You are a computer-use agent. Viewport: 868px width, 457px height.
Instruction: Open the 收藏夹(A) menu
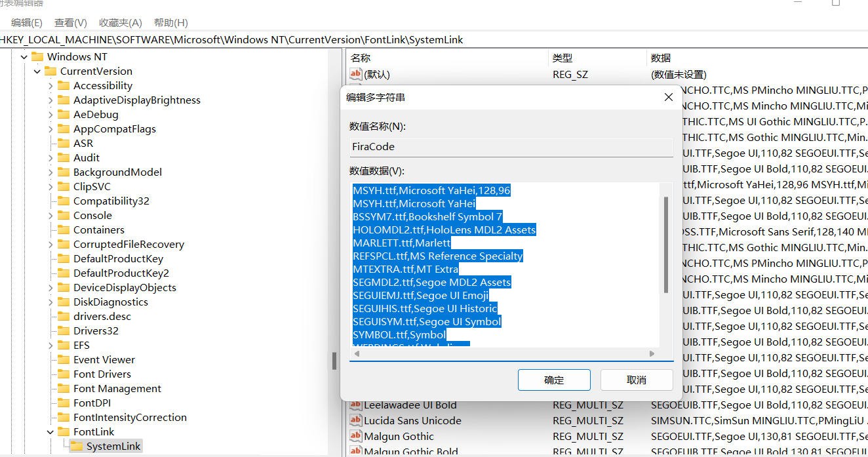coord(121,23)
